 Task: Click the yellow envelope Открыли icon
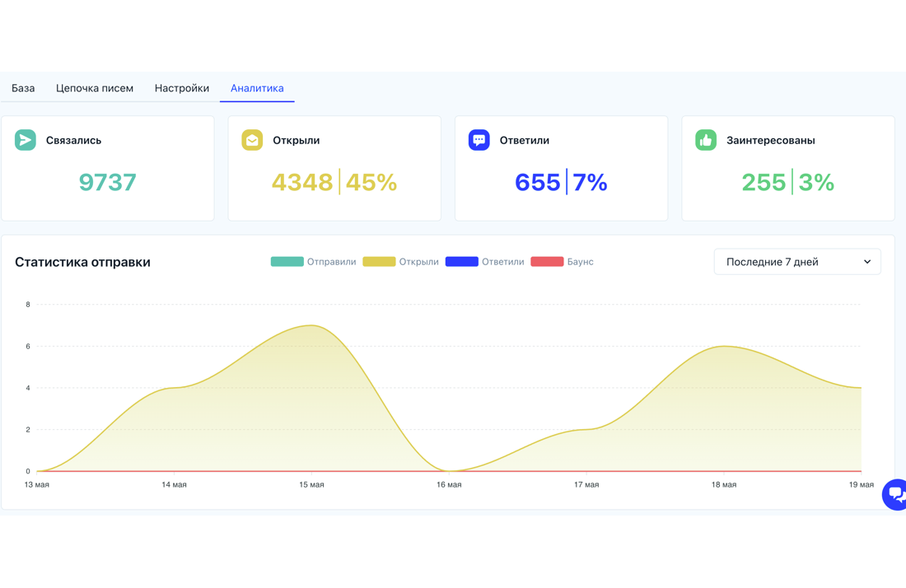(252, 140)
